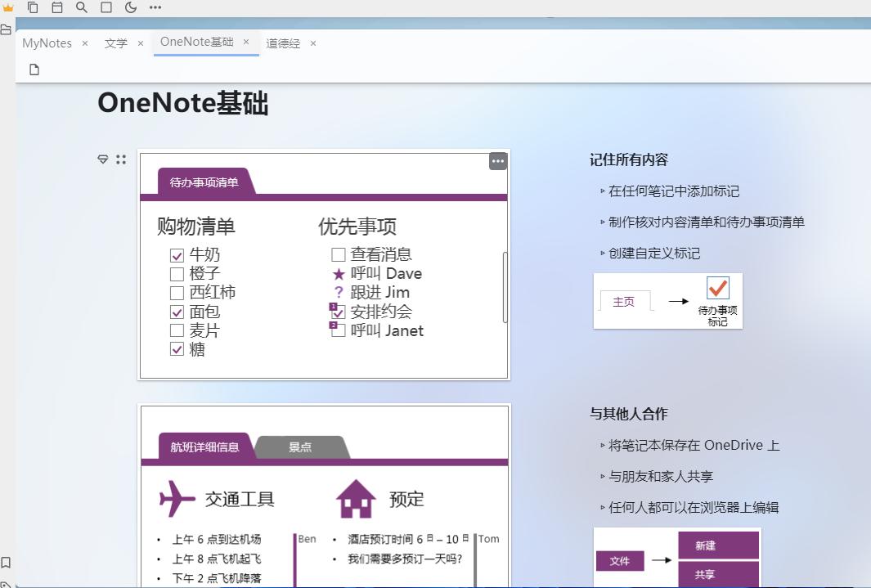Open the block options via the ... button

click(x=498, y=161)
